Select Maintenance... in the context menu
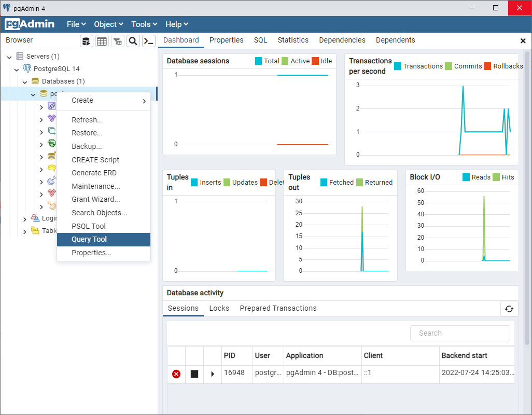The width and height of the screenshot is (532, 415). coord(104,186)
